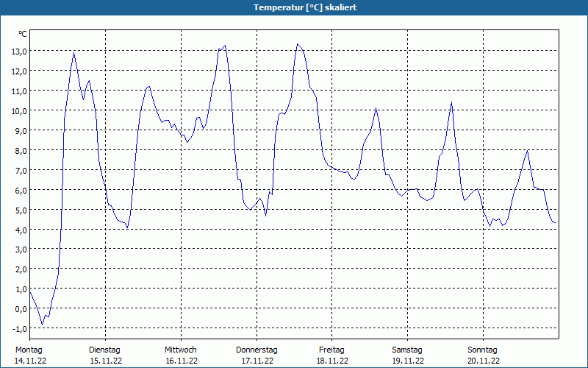Click the '5,0' y-axis label
This screenshot has height=368, width=588.
(x=21, y=210)
